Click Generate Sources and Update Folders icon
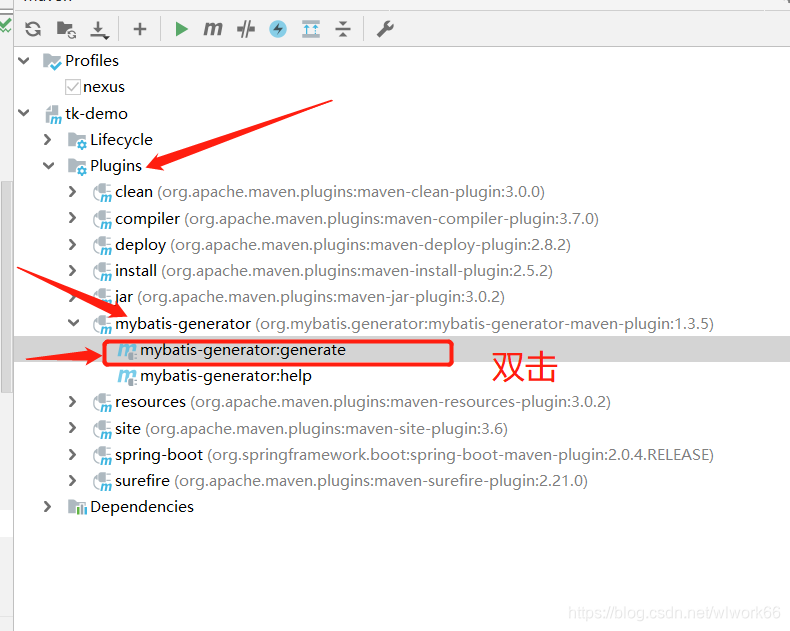This screenshot has width=790, height=631. point(66,29)
